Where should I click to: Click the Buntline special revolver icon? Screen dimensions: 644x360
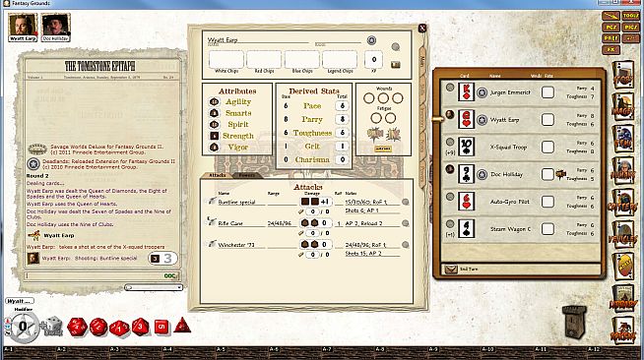tap(212, 201)
